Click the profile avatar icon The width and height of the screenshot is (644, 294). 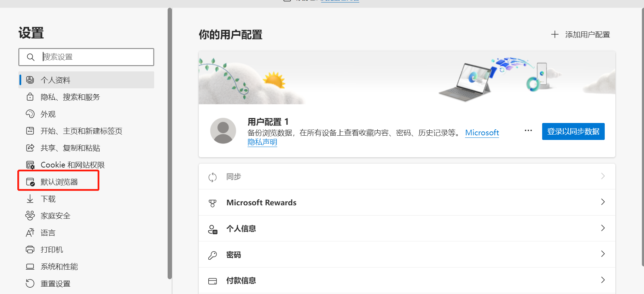pyautogui.click(x=223, y=131)
